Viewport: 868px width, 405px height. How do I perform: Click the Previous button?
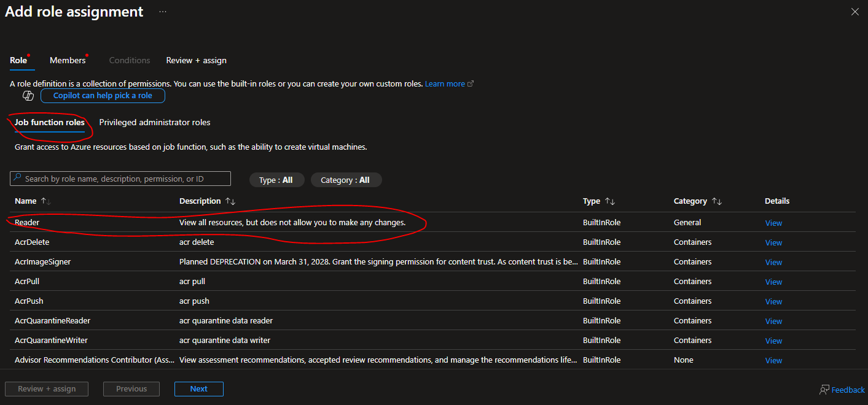(x=131, y=389)
